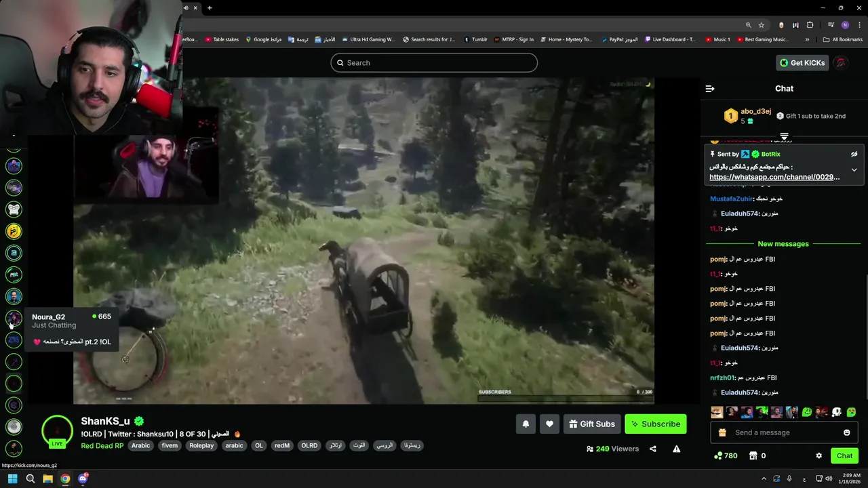This screenshot has width=868, height=488.
Task: Click the Send a message input
Action: (785, 432)
